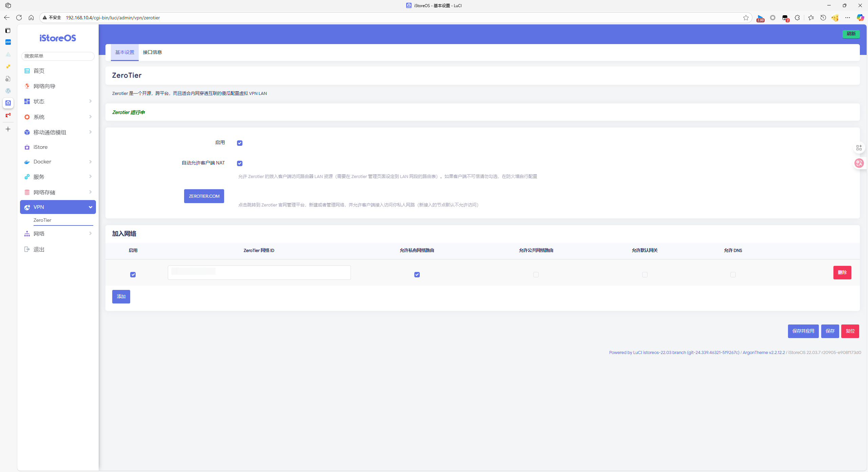
Task: Click the 保存 button
Action: click(x=830, y=331)
